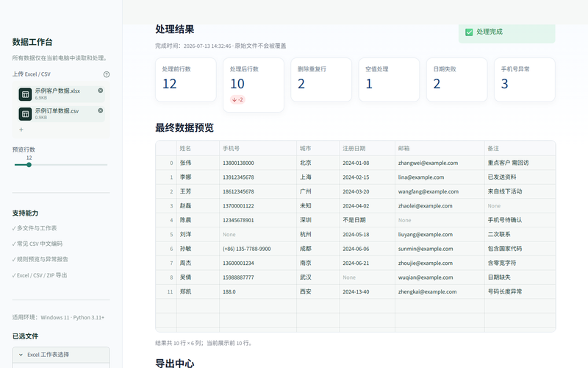Select the 武汉 city cell
588x368 pixels.
coord(318,277)
